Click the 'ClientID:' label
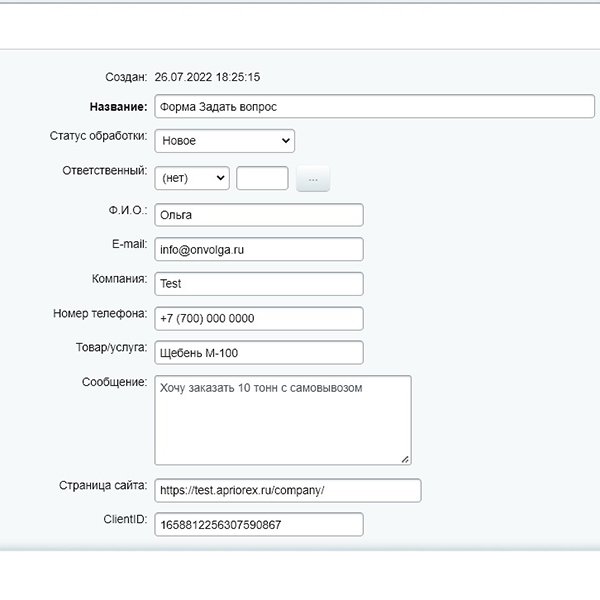 point(125,519)
